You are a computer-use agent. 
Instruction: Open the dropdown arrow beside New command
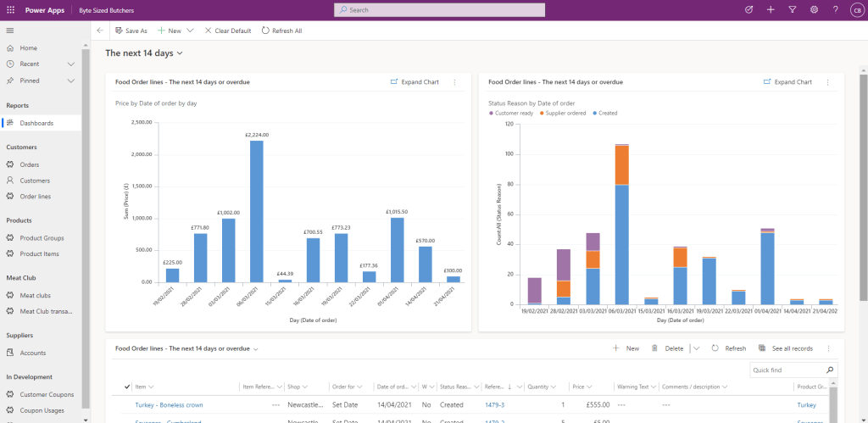click(190, 31)
